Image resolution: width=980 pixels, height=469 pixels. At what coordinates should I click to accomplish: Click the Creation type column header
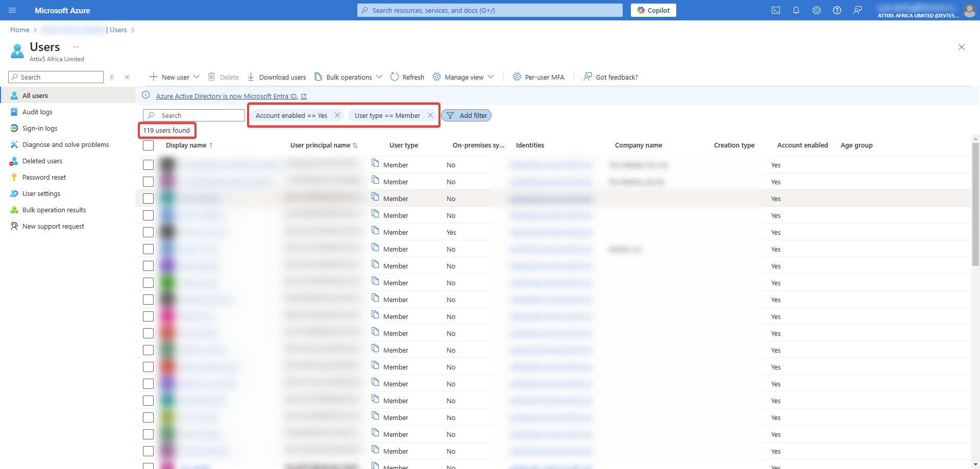click(x=734, y=145)
